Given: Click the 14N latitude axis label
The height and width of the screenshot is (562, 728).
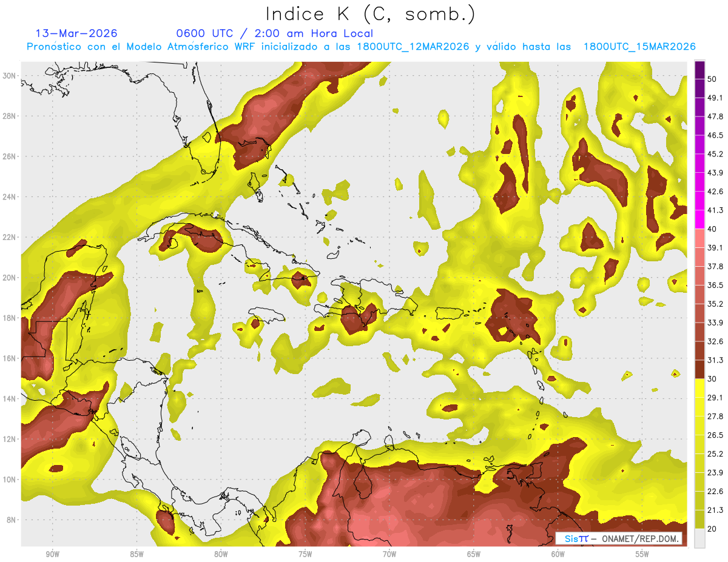Looking at the screenshot, I should (10, 399).
